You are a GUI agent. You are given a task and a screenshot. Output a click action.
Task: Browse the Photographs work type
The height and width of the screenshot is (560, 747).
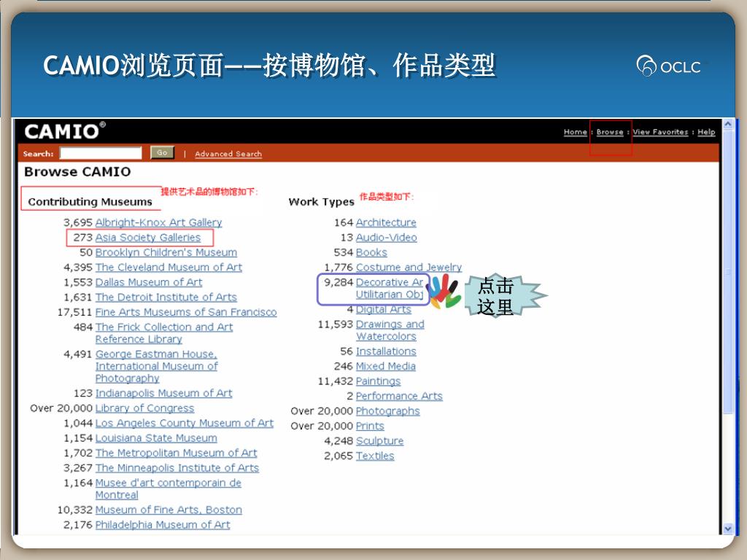click(x=388, y=411)
